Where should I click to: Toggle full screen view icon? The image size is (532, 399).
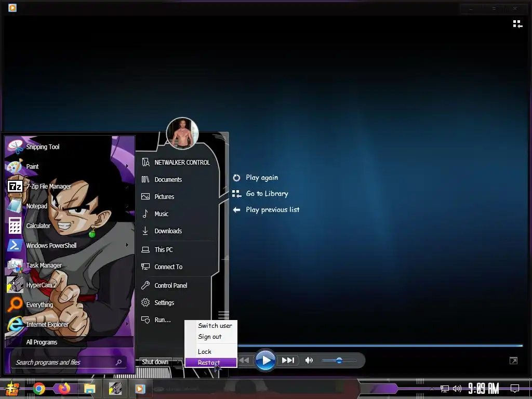pos(514,361)
